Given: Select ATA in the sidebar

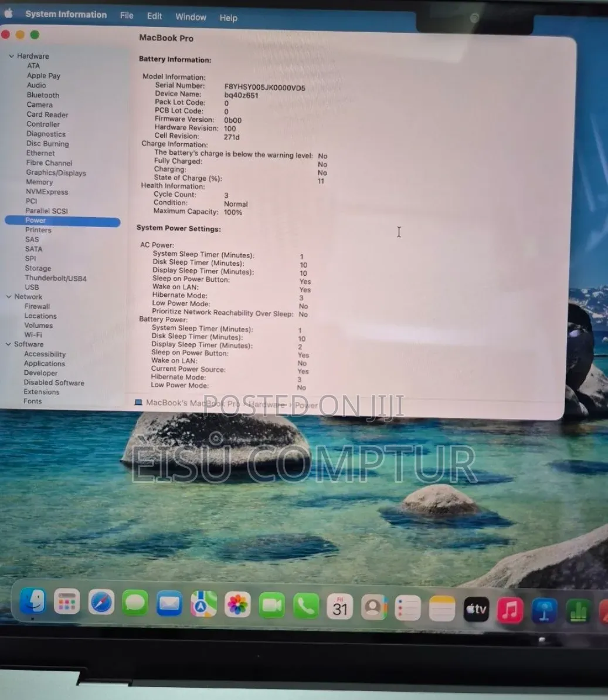Looking at the screenshot, I should pos(33,66).
